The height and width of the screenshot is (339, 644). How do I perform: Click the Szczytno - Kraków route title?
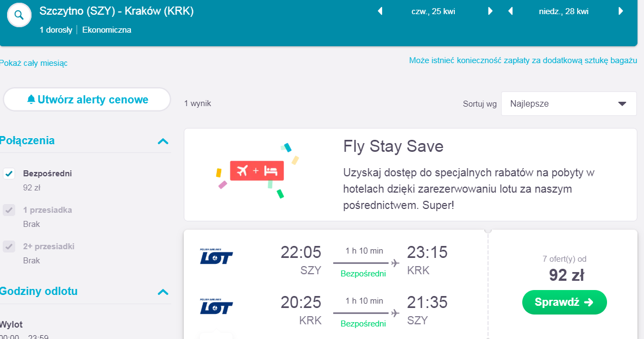click(117, 11)
